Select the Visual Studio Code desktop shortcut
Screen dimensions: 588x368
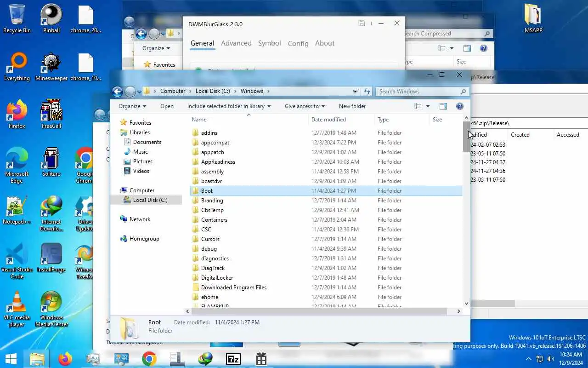[x=17, y=261]
